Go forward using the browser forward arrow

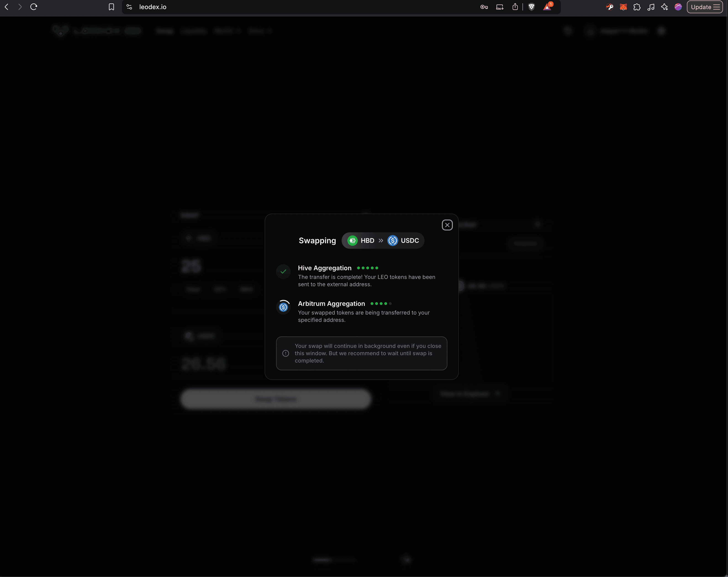coord(20,7)
